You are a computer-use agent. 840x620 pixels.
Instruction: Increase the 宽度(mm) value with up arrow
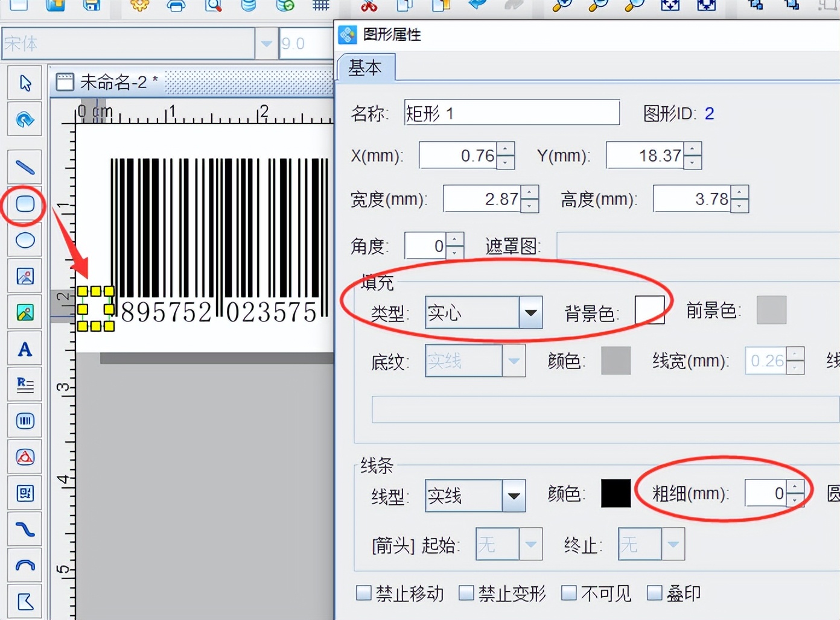[x=529, y=192]
